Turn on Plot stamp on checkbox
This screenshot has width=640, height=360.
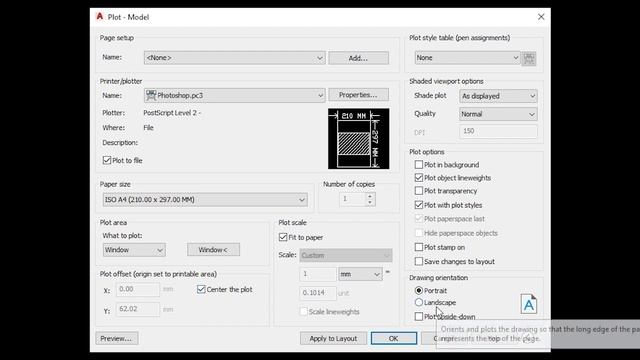(419, 247)
